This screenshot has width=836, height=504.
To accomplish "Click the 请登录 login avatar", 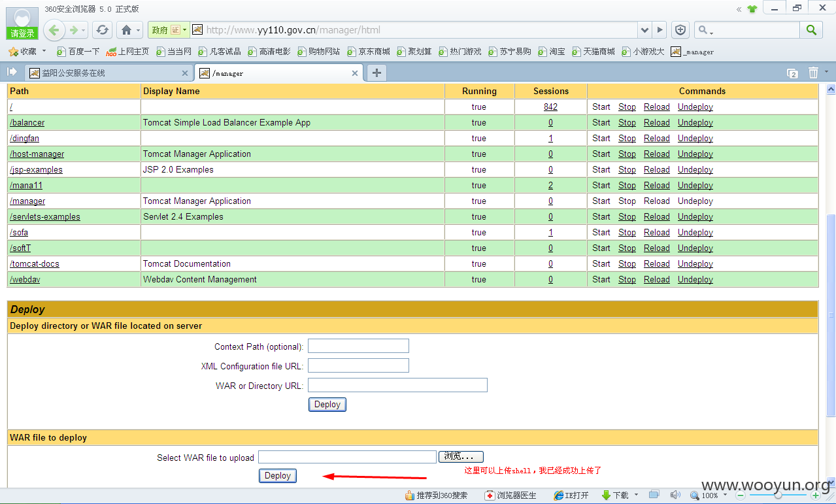I will tap(22, 24).
